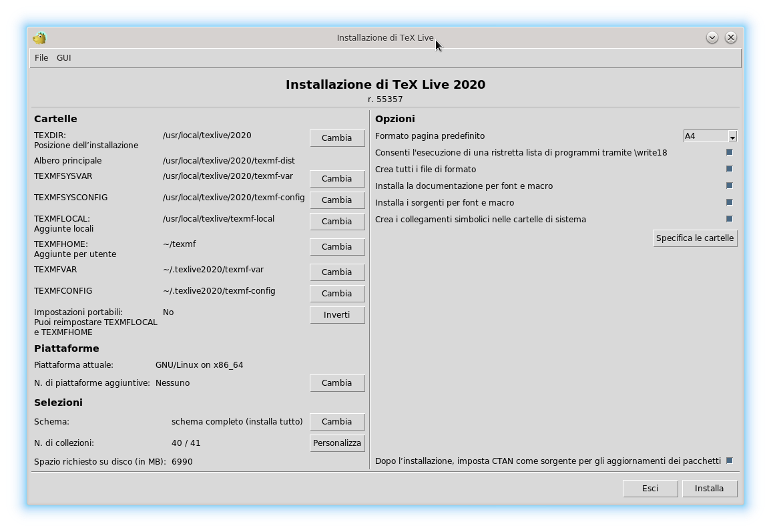Toggle Installa la documentazione per font e macro

[x=730, y=186]
